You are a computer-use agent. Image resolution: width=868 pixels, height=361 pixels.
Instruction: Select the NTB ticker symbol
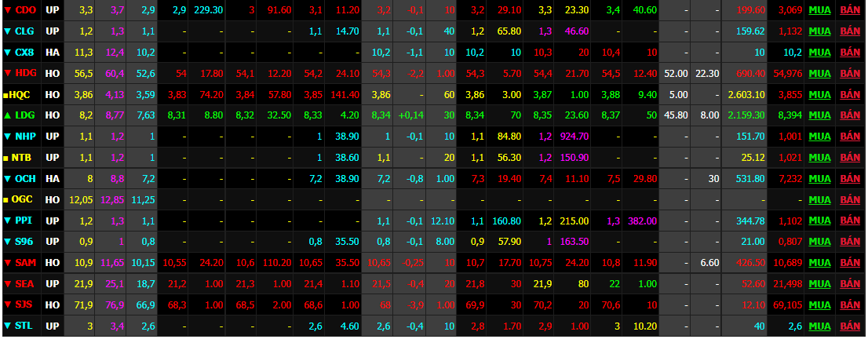coord(22,157)
